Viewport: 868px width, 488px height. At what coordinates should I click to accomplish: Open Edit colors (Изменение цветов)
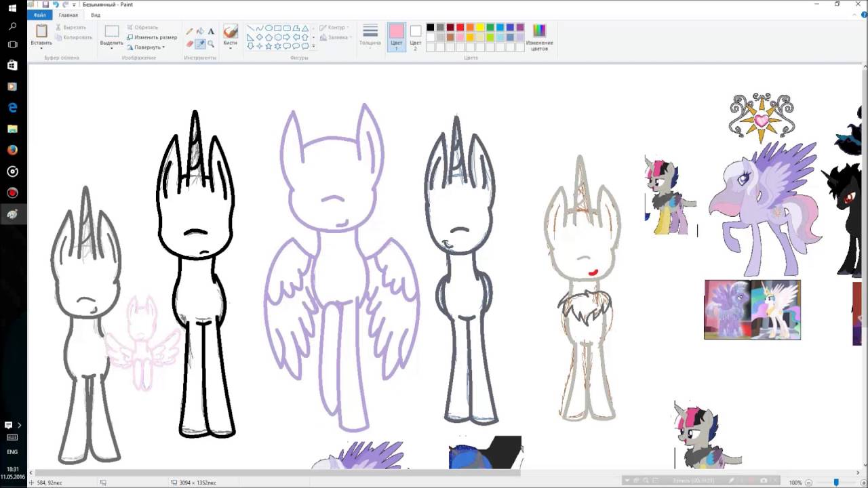click(x=539, y=37)
